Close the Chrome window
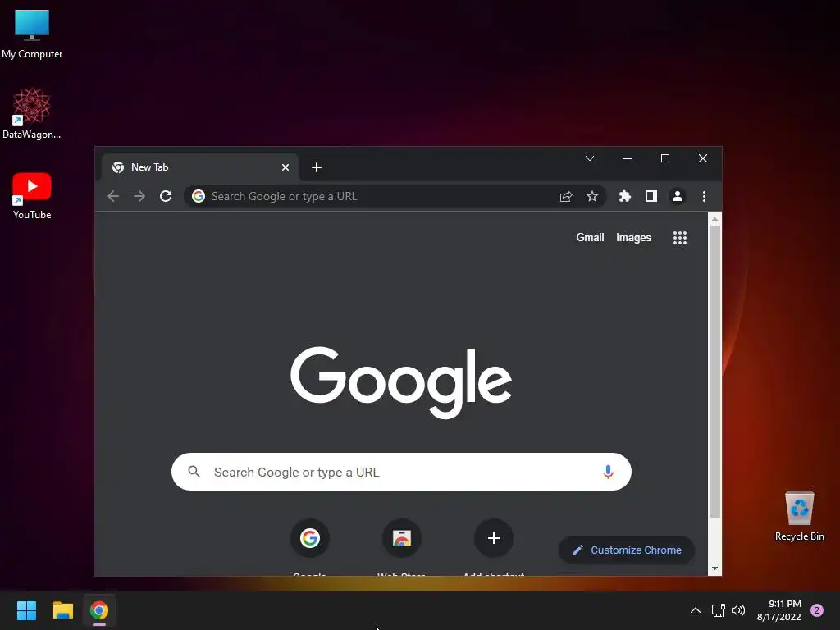The image size is (840, 630). coord(703,158)
